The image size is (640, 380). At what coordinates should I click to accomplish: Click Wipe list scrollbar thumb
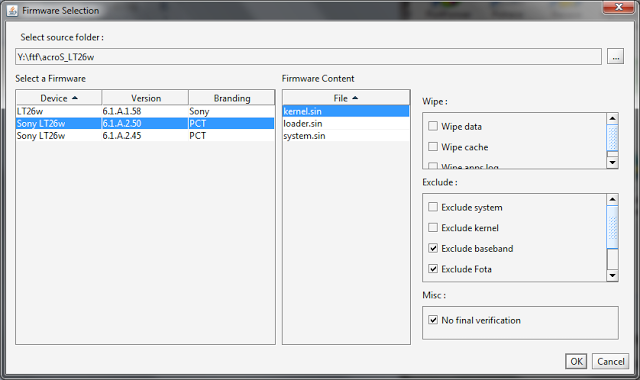click(612, 138)
